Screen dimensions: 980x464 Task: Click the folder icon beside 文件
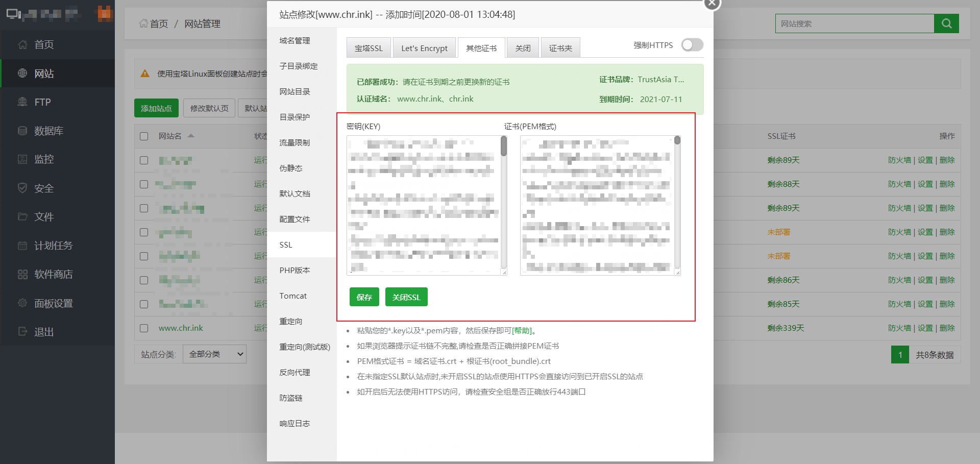click(22, 216)
